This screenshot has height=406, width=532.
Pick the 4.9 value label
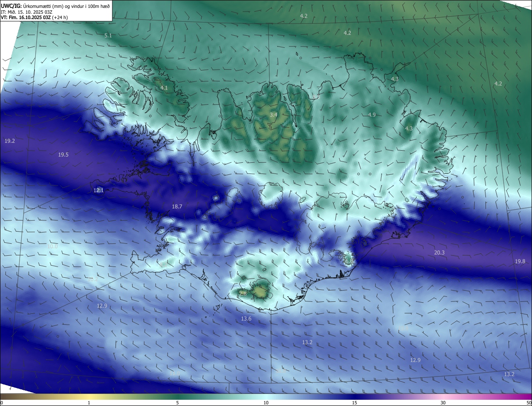(x=372, y=115)
